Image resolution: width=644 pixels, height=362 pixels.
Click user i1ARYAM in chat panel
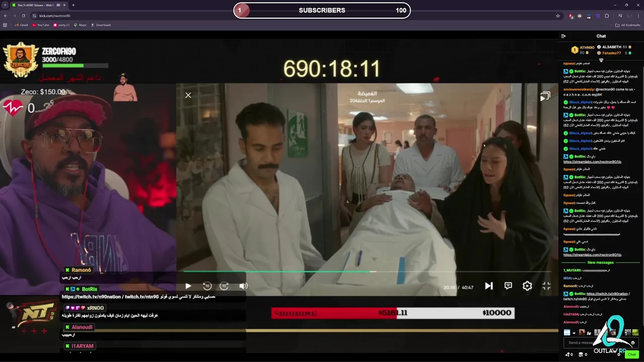[x=571, y=314]
